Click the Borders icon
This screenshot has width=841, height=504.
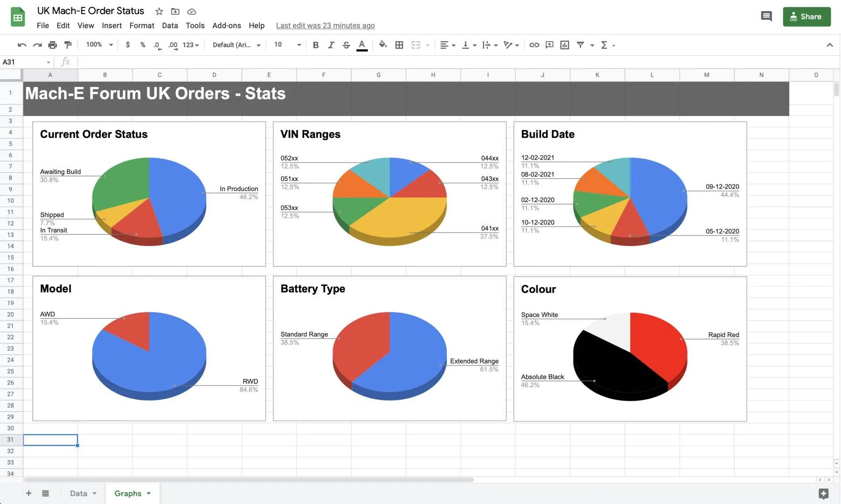tap(399, 45)
